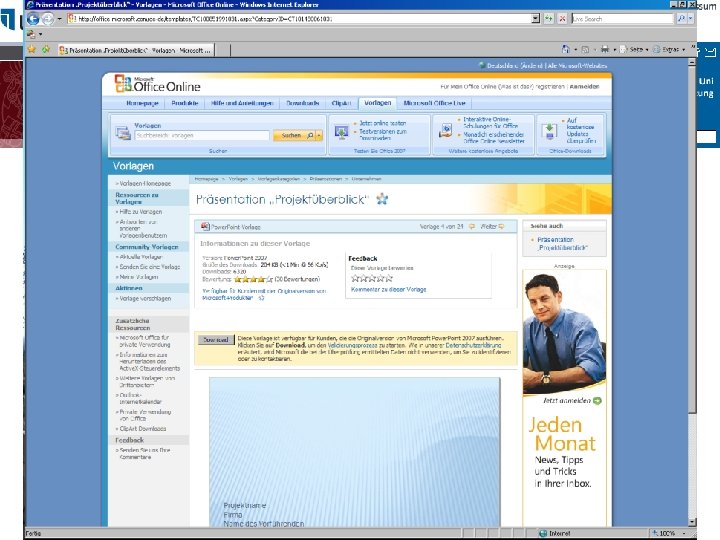Open ClipArt Downloads sidebar link

(143, 428)
